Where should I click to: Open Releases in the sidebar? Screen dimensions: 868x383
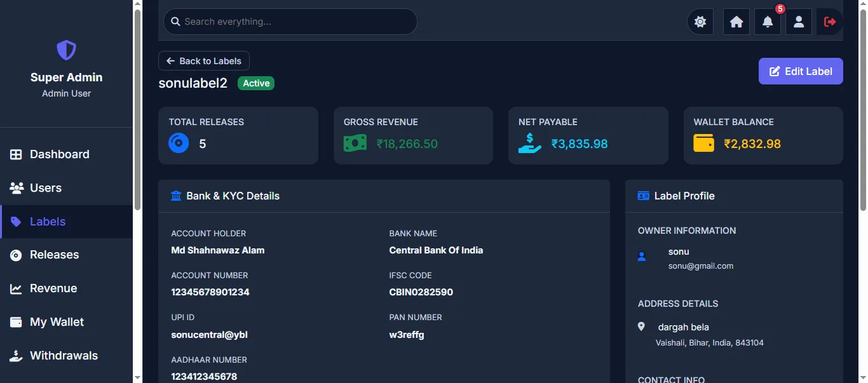coord(66,255)
